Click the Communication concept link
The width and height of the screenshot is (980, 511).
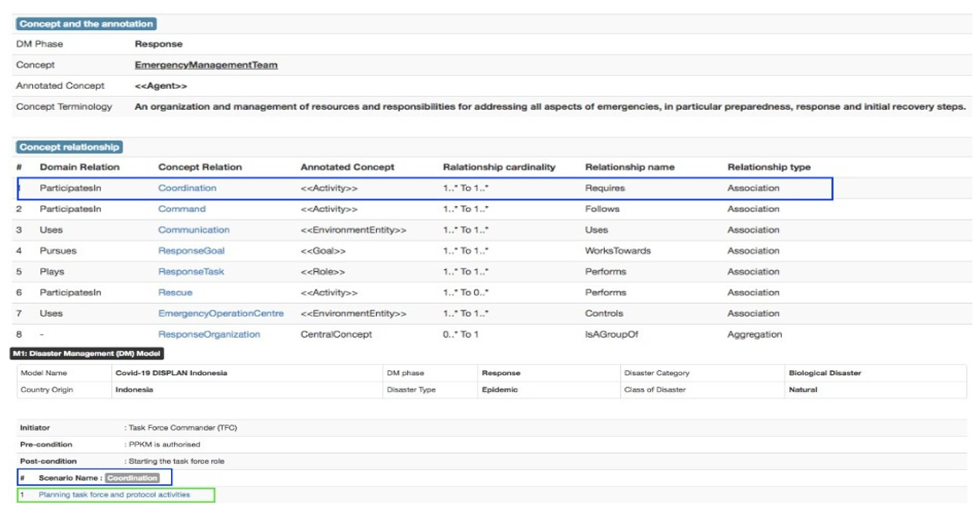tap(194, 230)
